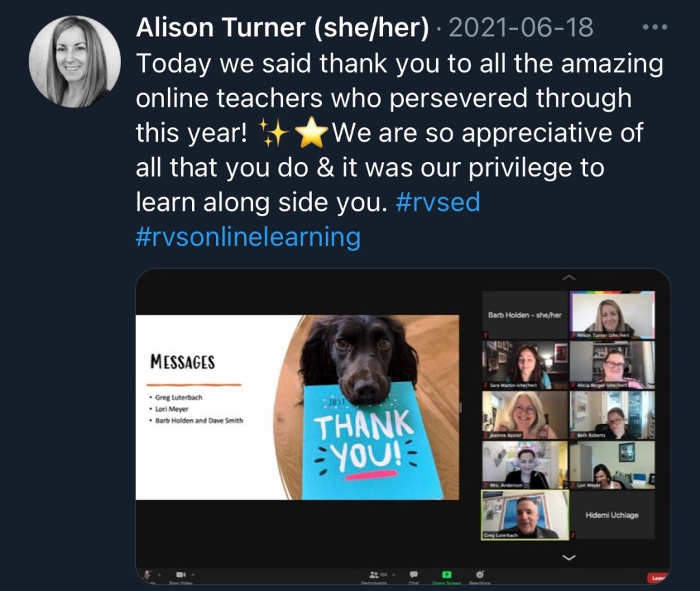Viewport: 700px width, 591px height.
Task: Click the green Share Screen icon
Action: 446,575
